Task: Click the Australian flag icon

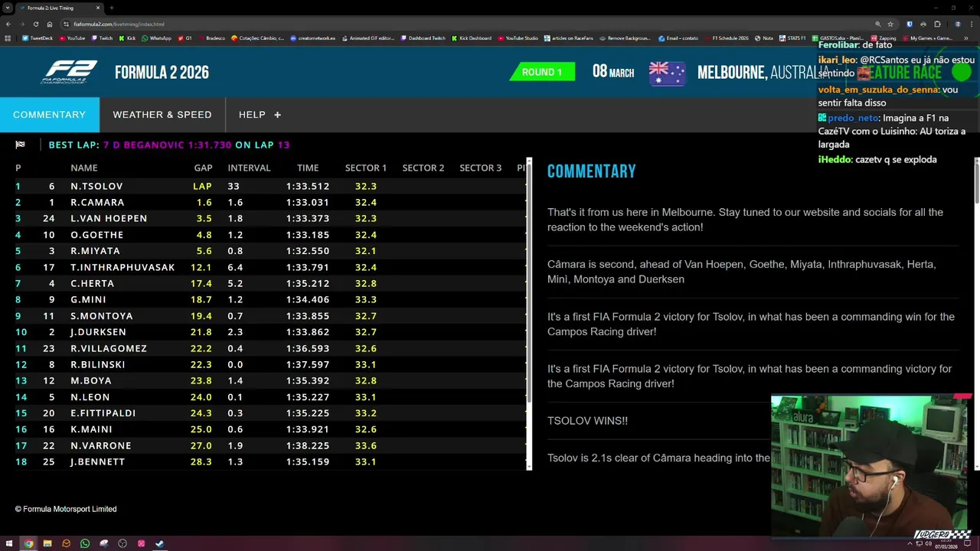Action: pyautogui.click(x=667, y=73)
